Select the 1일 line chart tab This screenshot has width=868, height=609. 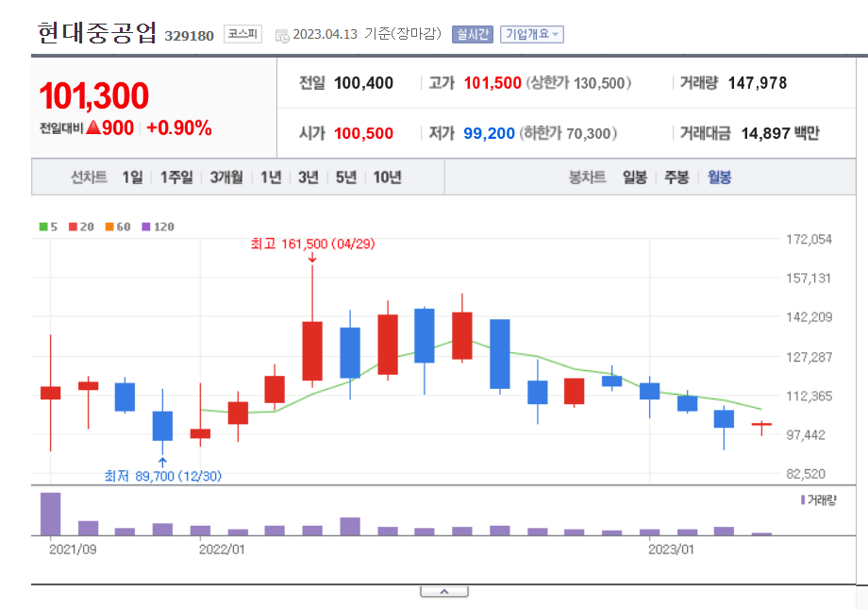coord(132,178)
